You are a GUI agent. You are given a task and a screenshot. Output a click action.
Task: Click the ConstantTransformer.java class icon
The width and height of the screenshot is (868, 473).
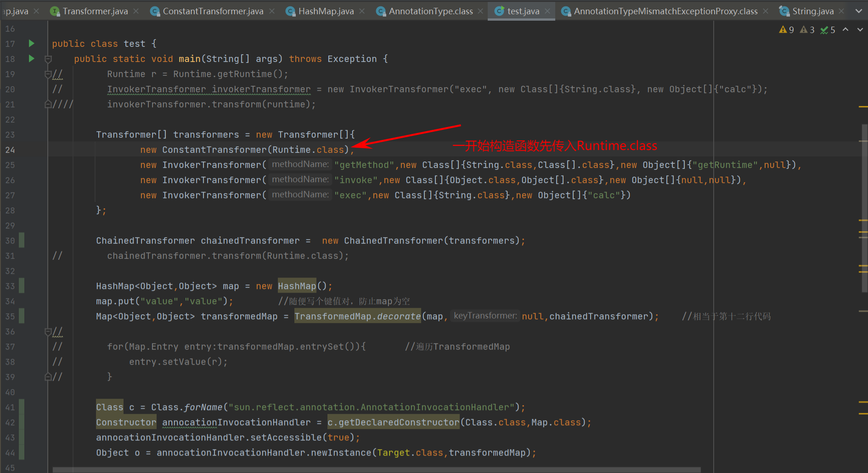click(x=155, y=11)
